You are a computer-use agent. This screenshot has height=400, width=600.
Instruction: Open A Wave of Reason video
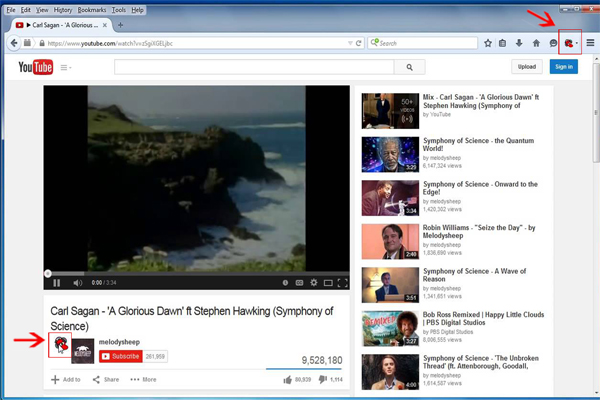(474, 275)
